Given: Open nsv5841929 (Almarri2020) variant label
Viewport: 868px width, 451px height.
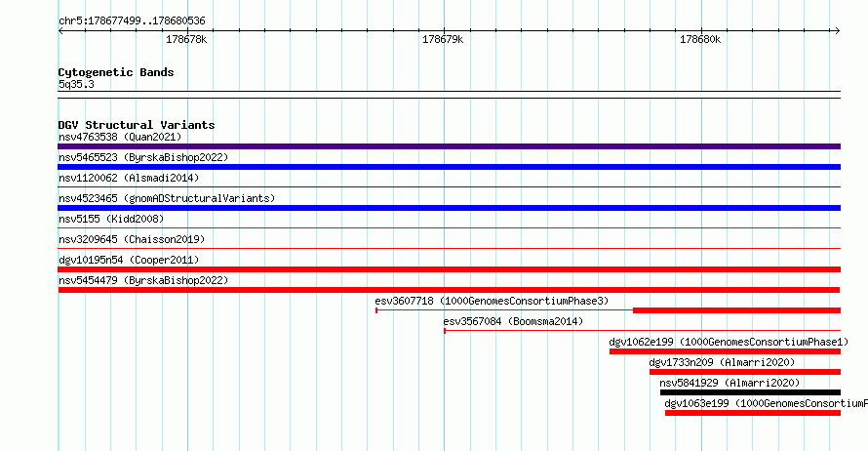Looking at the screenshot, I should (730, 383).
